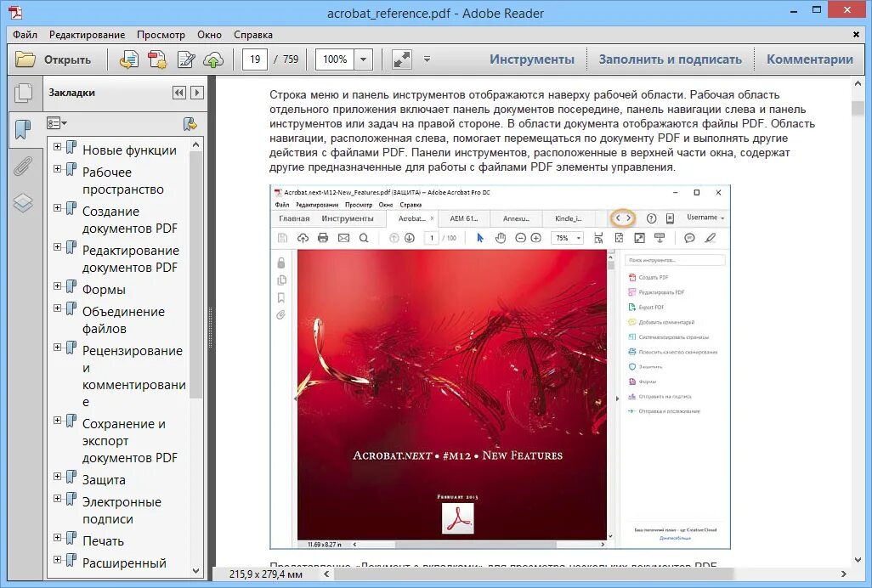872x588 pixels.
Task: Click the cloud upload icon
Action: click(213, 59)
